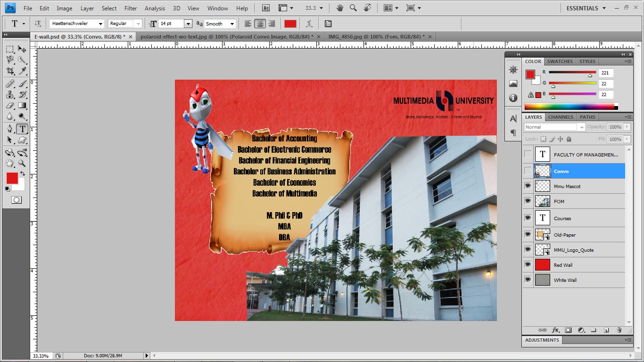
Task: Click the center text alignment icon
Action: click(x=260, y=23)
